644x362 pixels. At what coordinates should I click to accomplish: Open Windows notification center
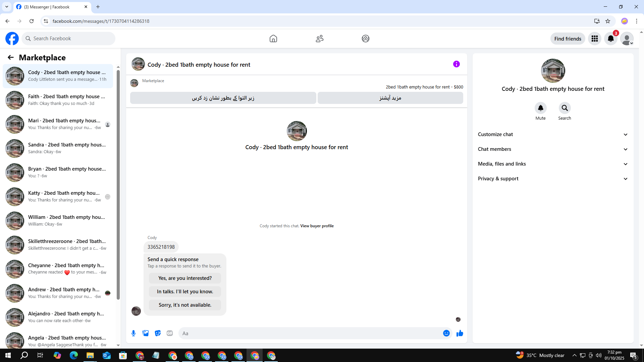point(634,355)
